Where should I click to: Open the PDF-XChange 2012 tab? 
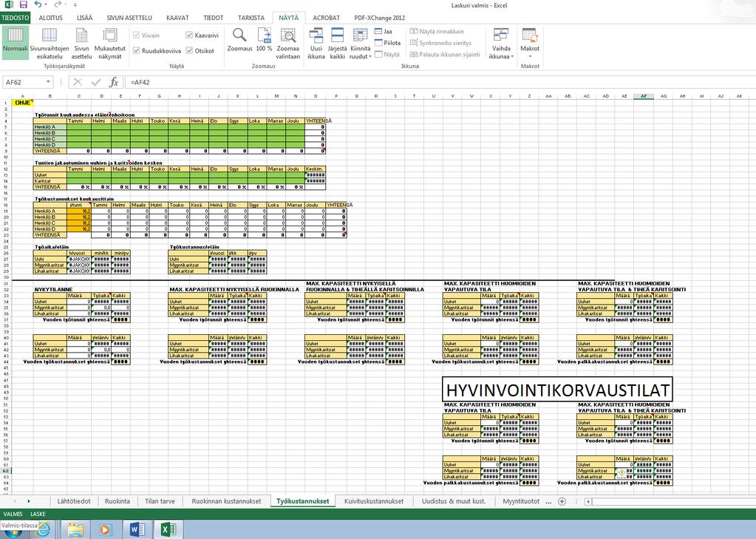[x=379, y=18]
